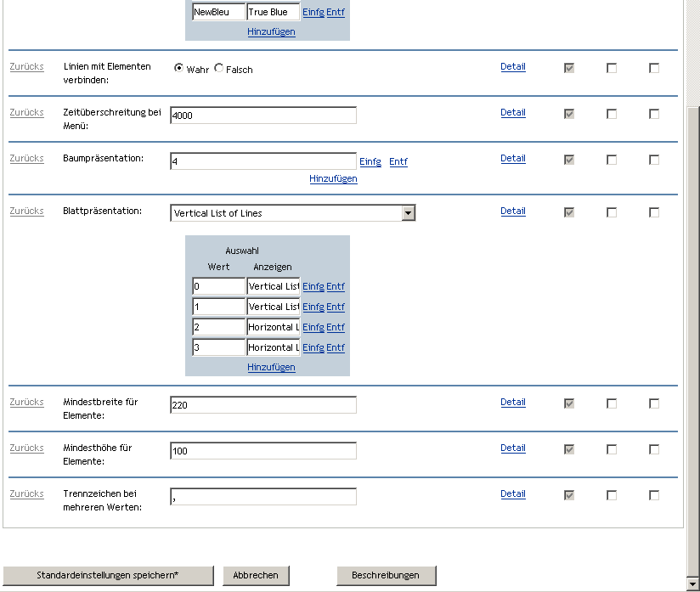
Task: Click Detail link for Baumpräsentation
Action: point(512,159)
